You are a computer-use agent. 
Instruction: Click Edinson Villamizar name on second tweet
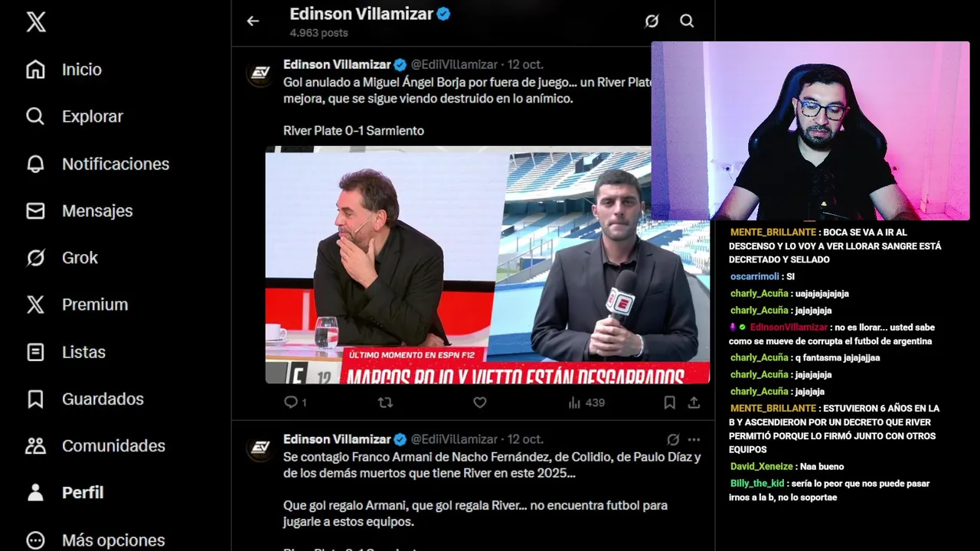[x=337, y=439]
